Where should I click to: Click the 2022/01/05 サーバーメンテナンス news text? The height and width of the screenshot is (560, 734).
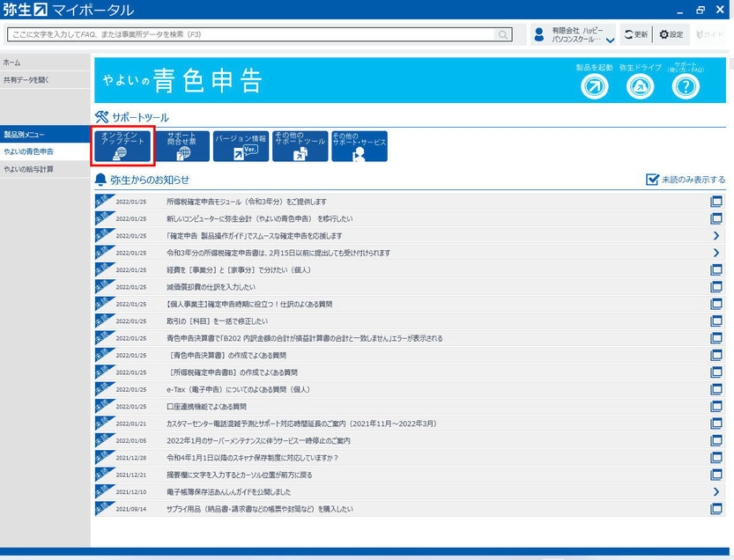click(x=258, y=441)
